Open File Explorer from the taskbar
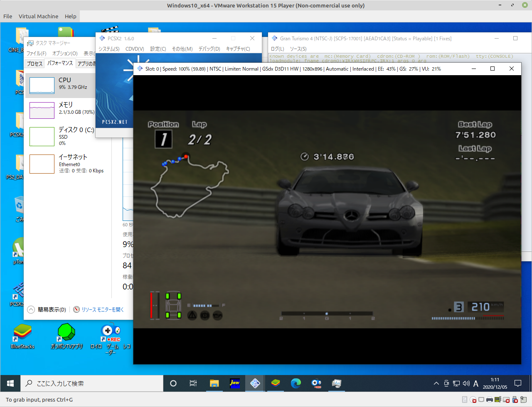 [214, 383]
